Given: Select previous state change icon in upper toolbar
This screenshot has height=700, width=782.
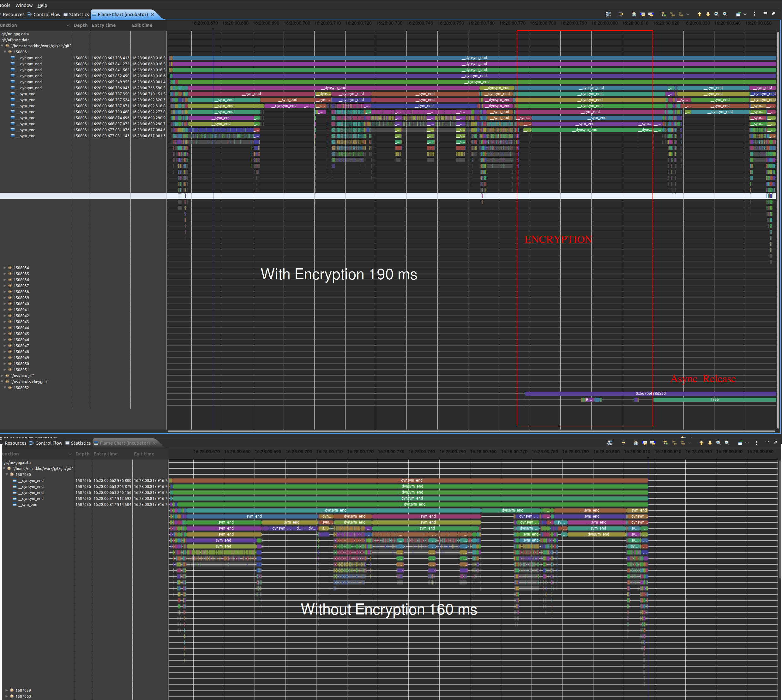Looking at the screenshot, I should coord(642,14).
